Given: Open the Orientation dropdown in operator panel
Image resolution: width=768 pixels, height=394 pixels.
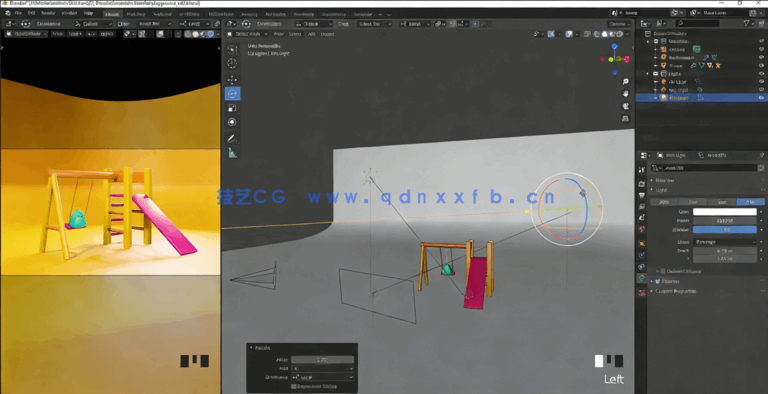Looking at the screenshot, I should click(x=322, y=377).
